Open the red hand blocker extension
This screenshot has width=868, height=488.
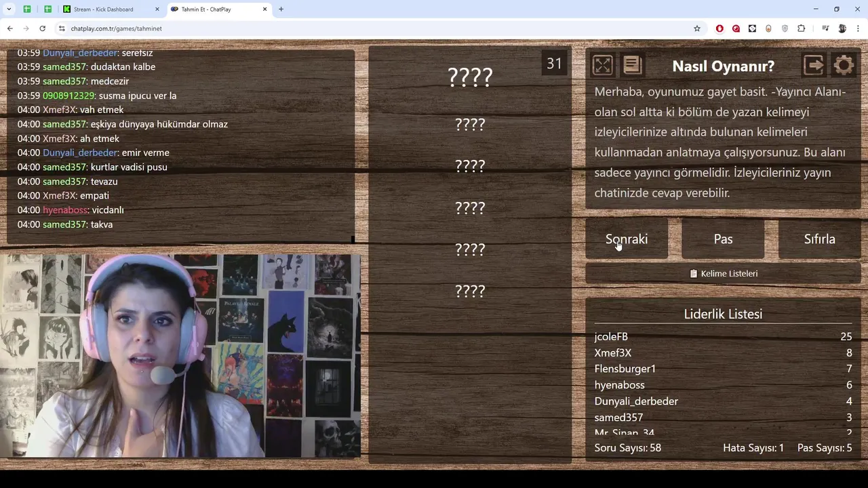point(719,28)
